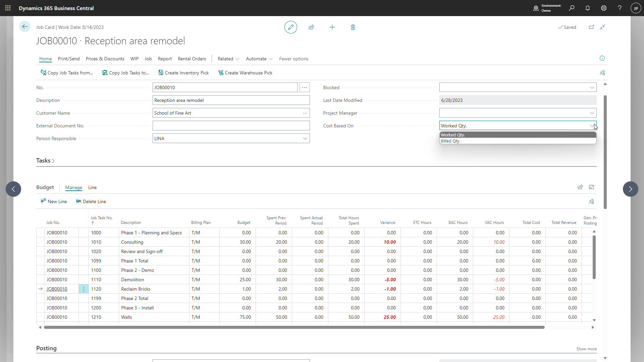Open the app launcher waffle menu

point(8,8)
